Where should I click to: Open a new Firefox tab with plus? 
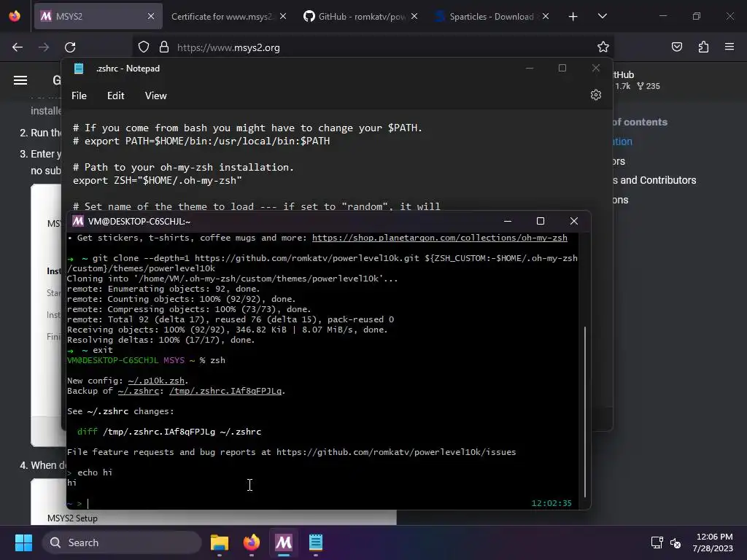click(573, 17)
